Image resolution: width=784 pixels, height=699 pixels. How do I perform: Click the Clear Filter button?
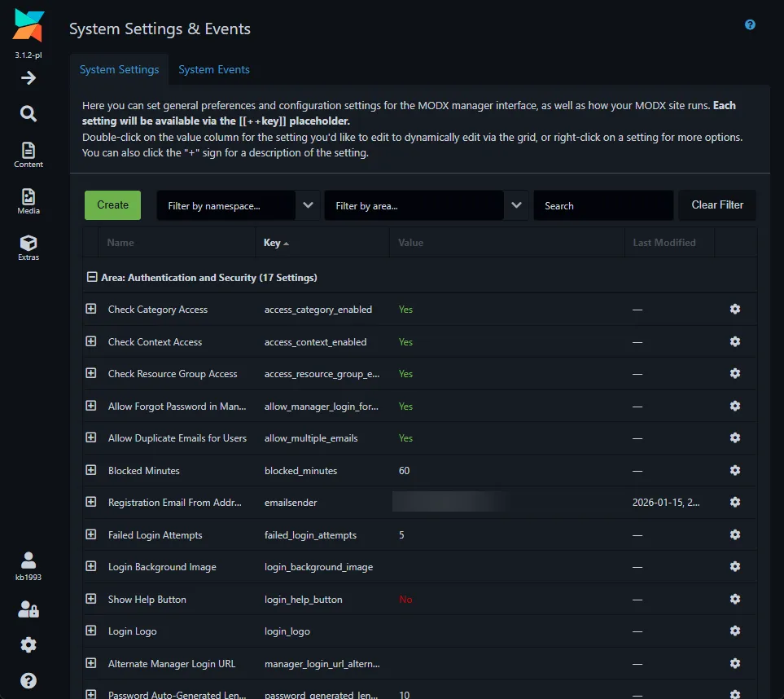point(716,205)
